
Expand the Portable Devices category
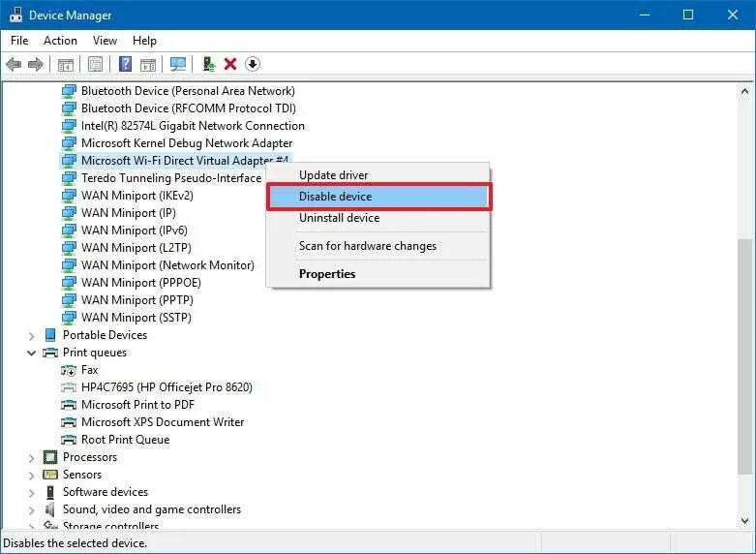[31, 335]
